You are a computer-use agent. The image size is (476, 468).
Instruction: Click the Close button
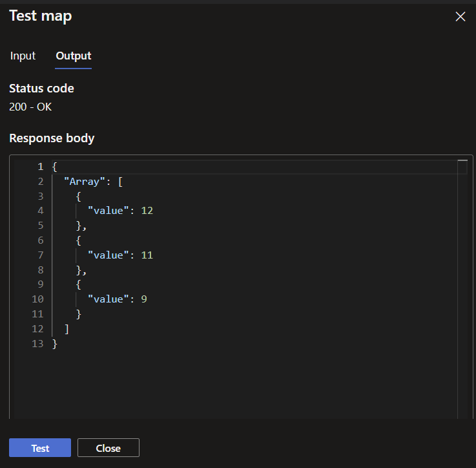(109, 448)
